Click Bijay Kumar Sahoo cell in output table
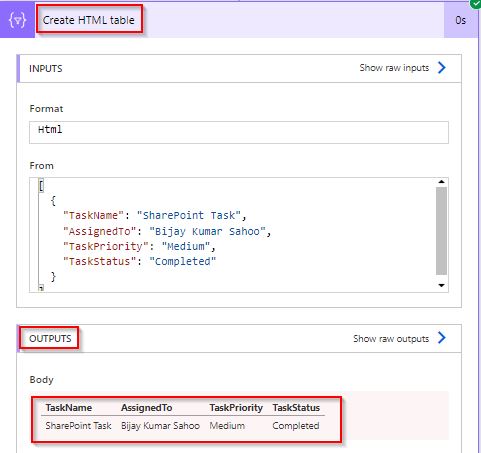The height and width of the screenshot is (453, 481). pos(160,426)
